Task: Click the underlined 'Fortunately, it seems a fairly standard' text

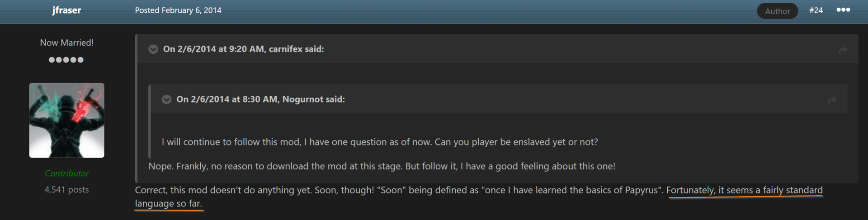Action: (x=745, y=190)
